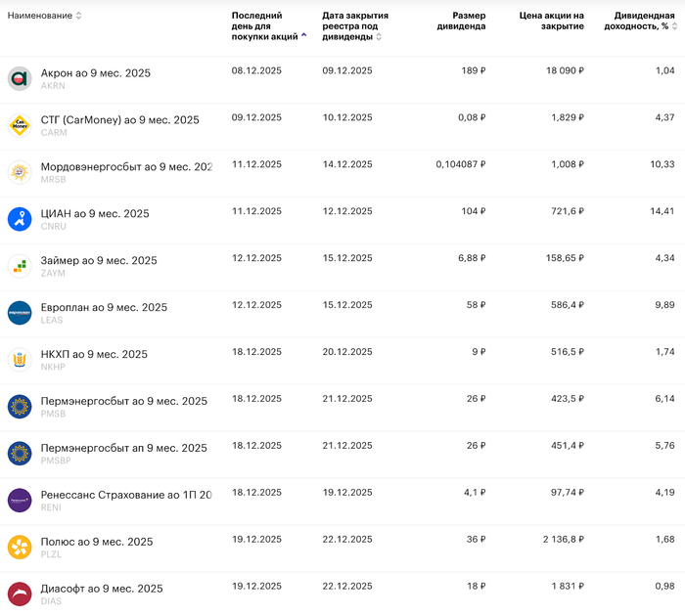Click the НКХП logo icon
Image resolution: width=685 pixels, height=616 pixels.
pyautogui.click(x=20, y=360)
